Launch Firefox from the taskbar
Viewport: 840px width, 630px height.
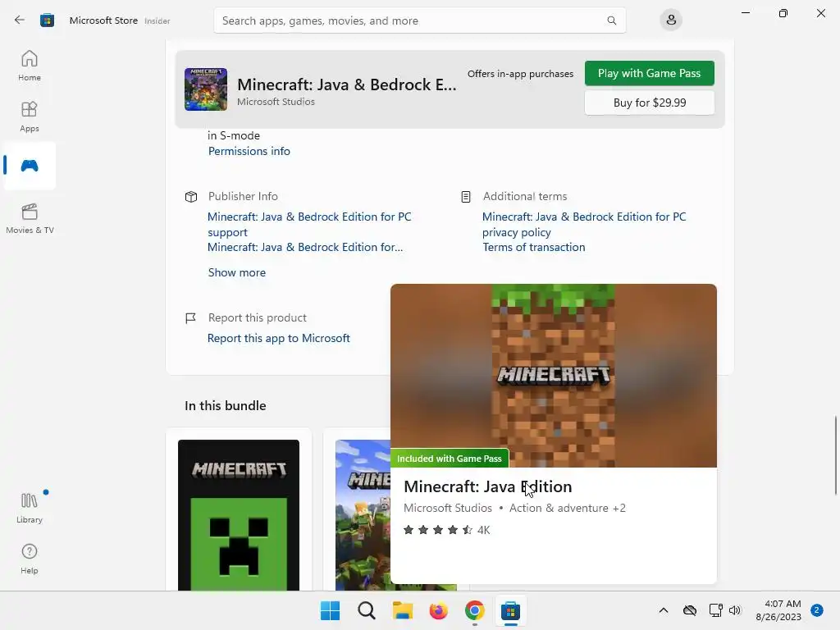(438, 610)
